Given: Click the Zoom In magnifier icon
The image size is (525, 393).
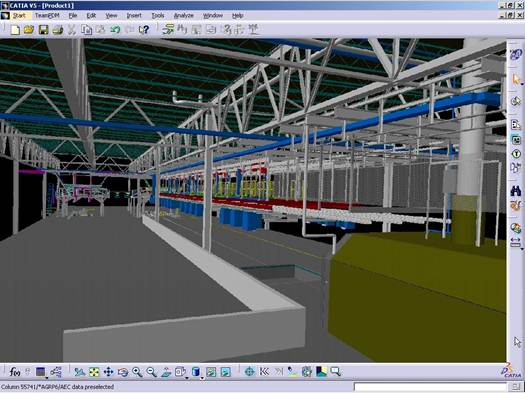Looking at the screenshot, I should tap(137, 372).
